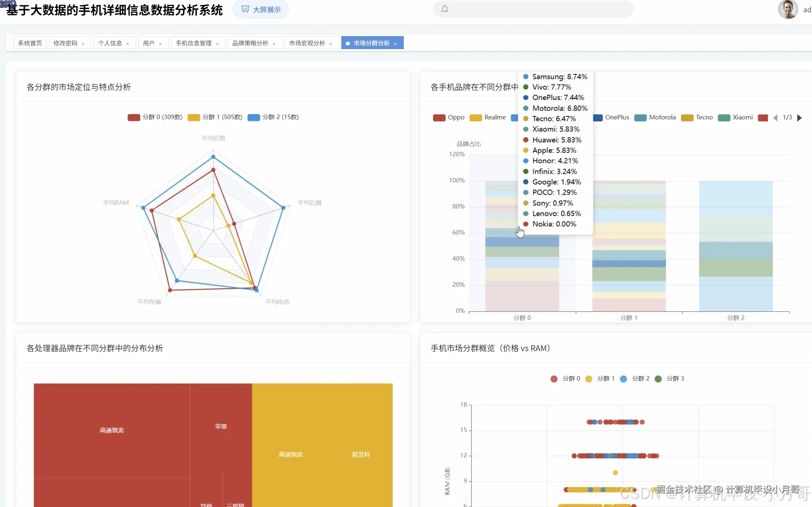Click the Oppo red legend swatch

[439, 118]
